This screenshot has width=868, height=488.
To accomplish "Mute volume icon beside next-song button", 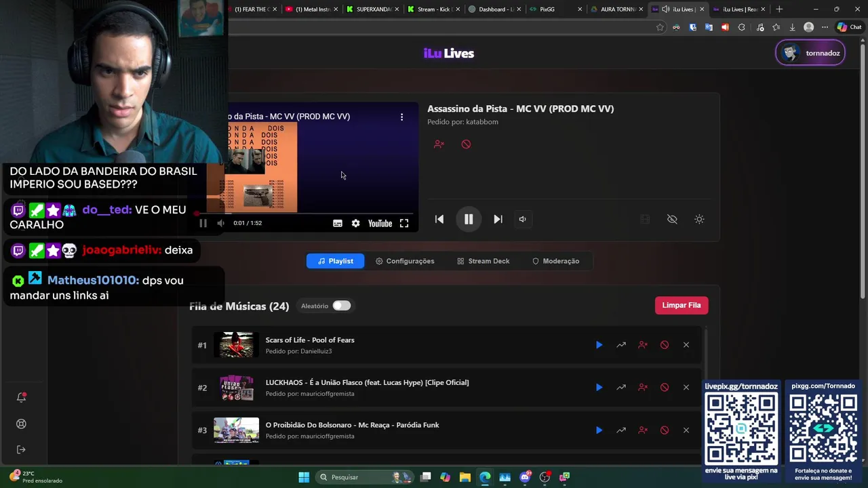I will (522, 219).
